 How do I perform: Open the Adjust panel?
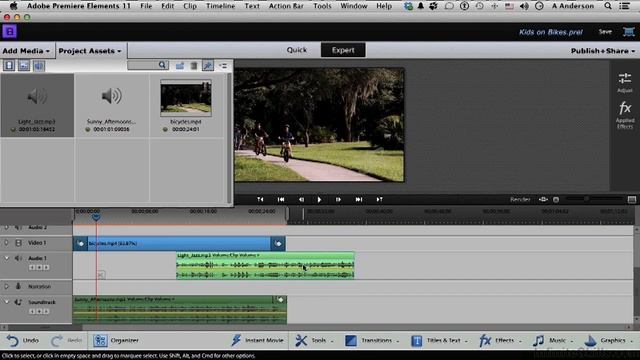click(x=624, y=82)
